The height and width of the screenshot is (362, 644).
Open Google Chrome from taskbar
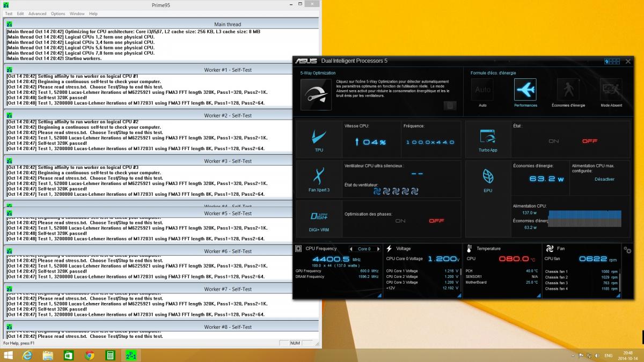point(90,355)
